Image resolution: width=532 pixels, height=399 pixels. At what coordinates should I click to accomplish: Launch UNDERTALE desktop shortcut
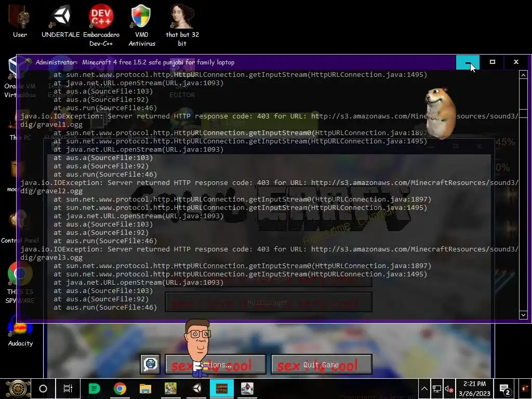tap(61, 21)
